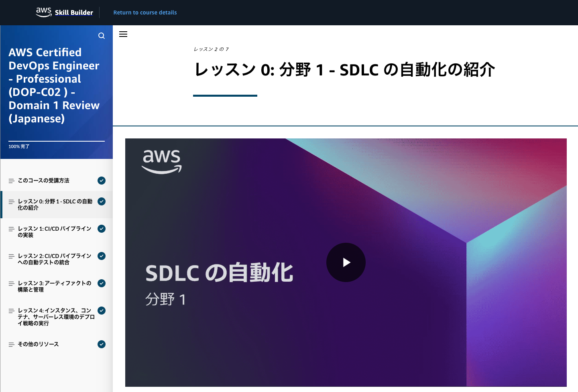The image size is (578, 392).
Task: Toggle the completion check on レッスン 3
Action: [x=102, y=283]
